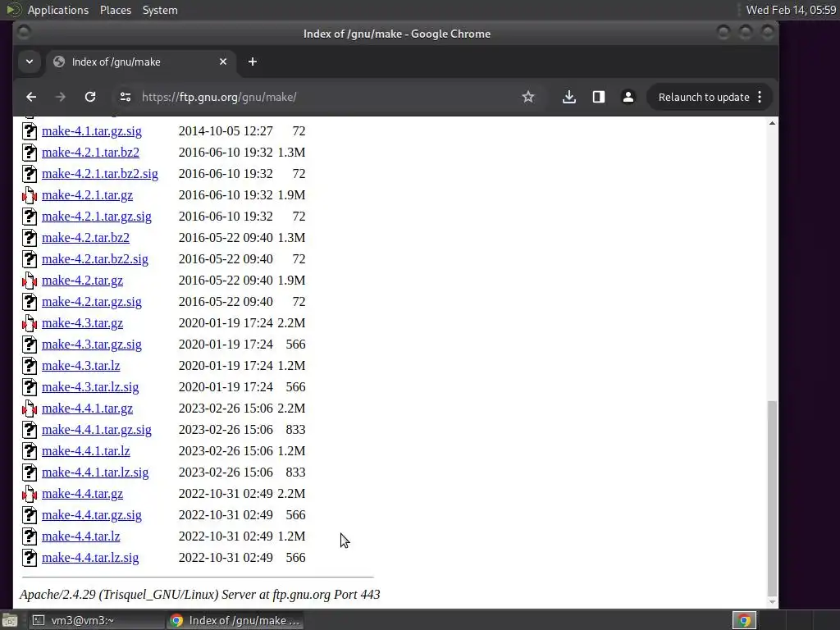Reload the current page
This screenshot has height=630, width=840.
90,97
